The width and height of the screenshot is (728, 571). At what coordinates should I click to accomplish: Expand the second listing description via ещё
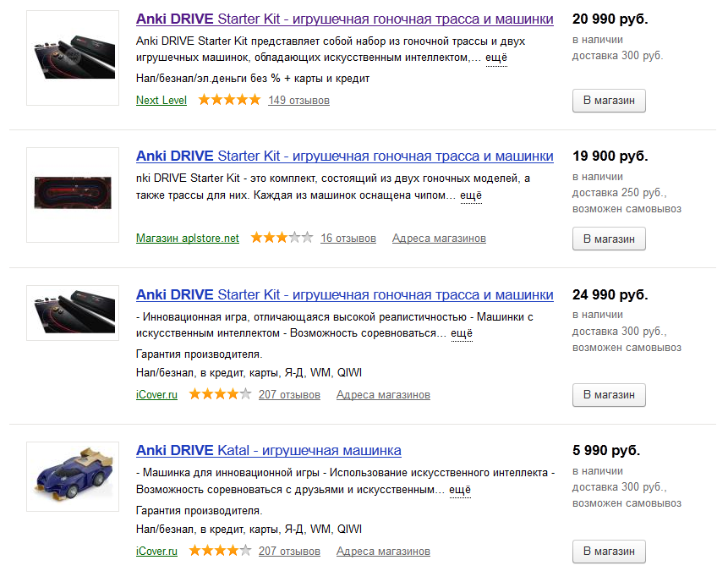pos(470,195)
